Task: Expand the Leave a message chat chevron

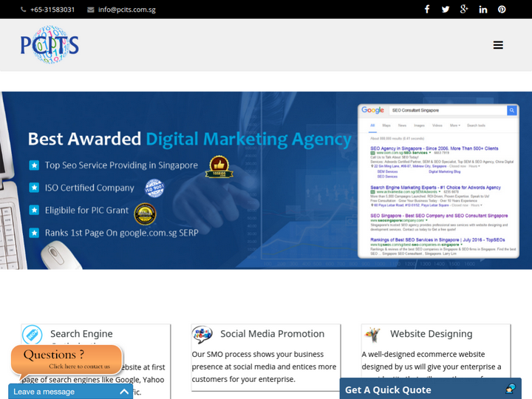Action: [x=124, y=392]
